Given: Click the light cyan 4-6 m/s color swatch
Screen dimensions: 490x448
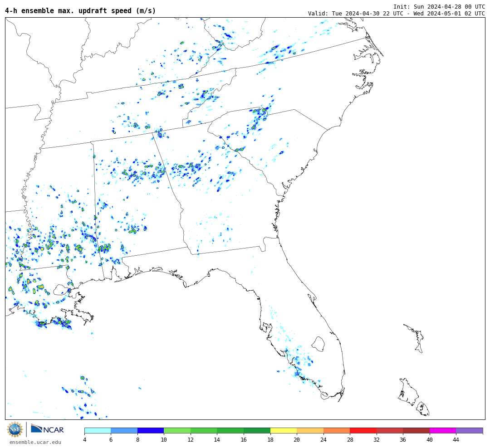Looking at the screenshot, I should click(x=98, y=430).
